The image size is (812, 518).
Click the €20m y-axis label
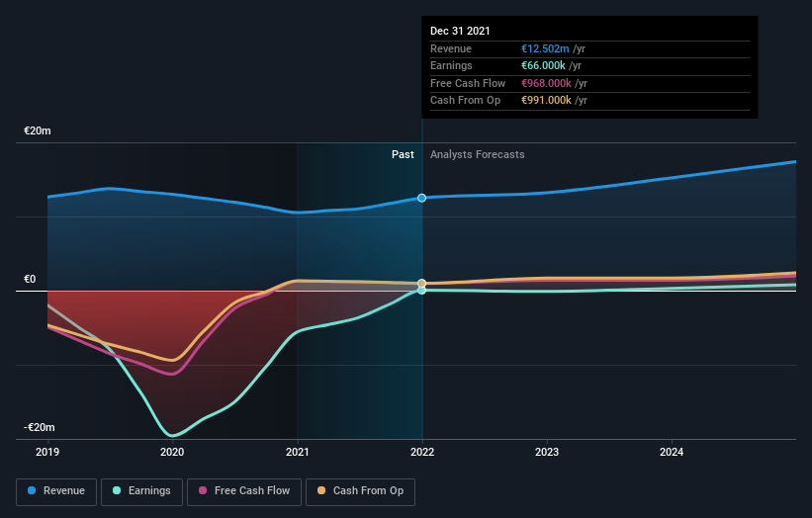point(38,130)
